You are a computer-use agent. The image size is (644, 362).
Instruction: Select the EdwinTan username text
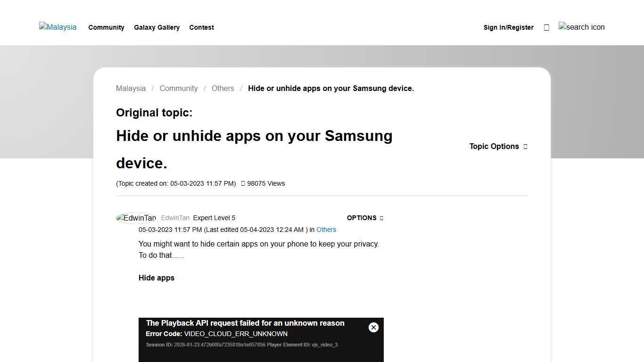point(175,218)
